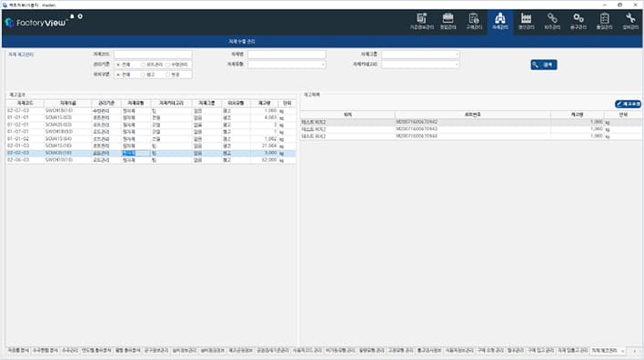Open the clipboard-checklist quality management module
This screenshot has width=644, height=360.
[x=604, y=21]
